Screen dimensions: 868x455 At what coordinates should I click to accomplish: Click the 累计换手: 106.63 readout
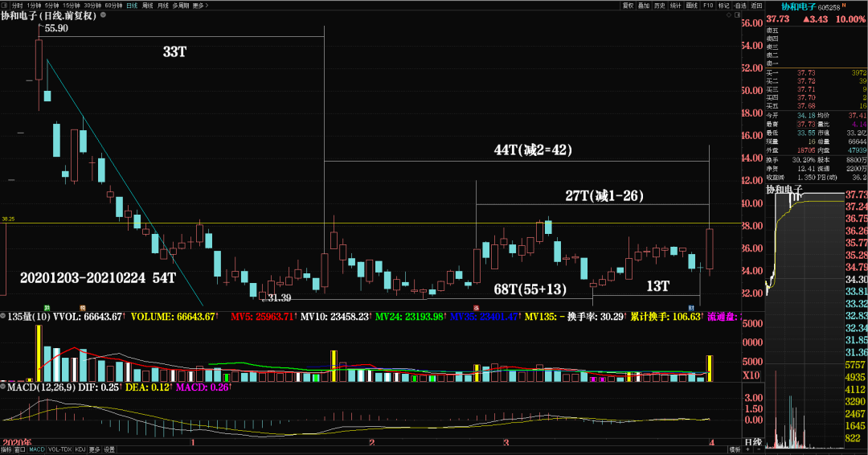click(x=665, y=317)
